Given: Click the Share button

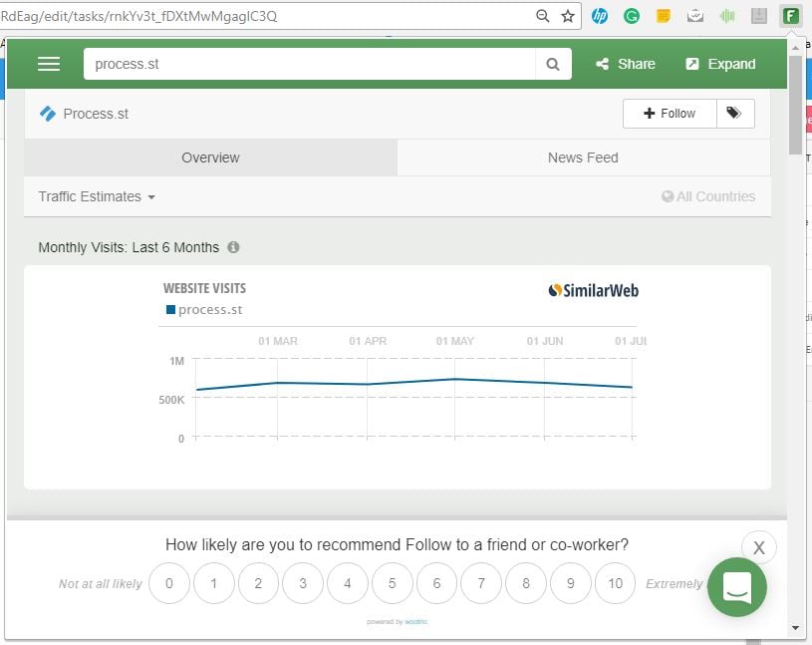Looking at the screenshot, I should point(626,64).
